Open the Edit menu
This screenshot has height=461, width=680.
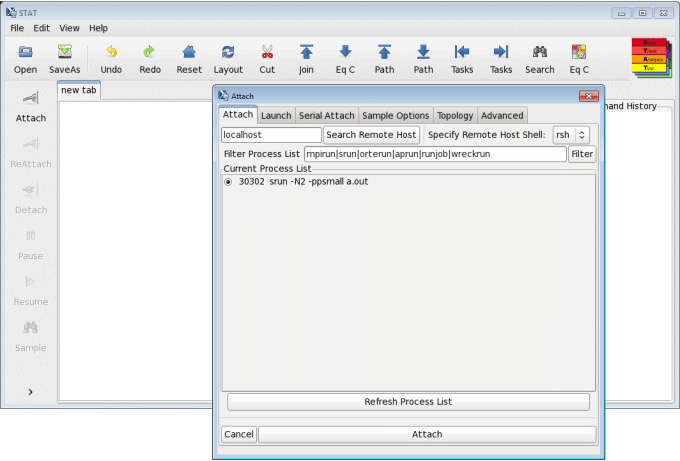pyautogui.click(x=42, y=28)
